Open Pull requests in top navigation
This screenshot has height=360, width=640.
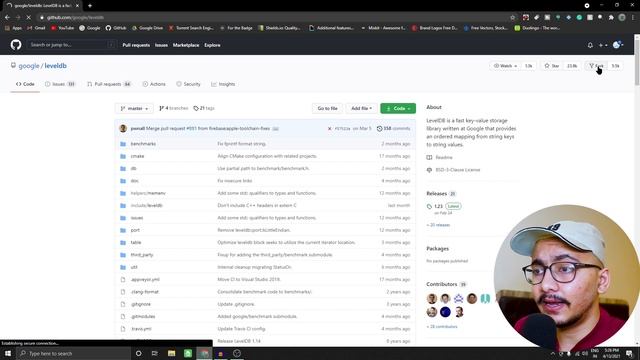(x=136, y=45)
